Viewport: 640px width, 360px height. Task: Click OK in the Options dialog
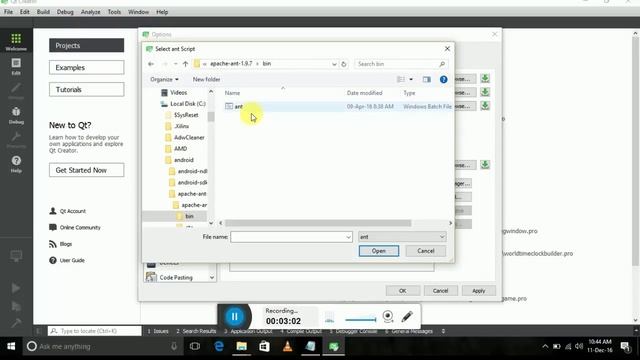point(402,291)
